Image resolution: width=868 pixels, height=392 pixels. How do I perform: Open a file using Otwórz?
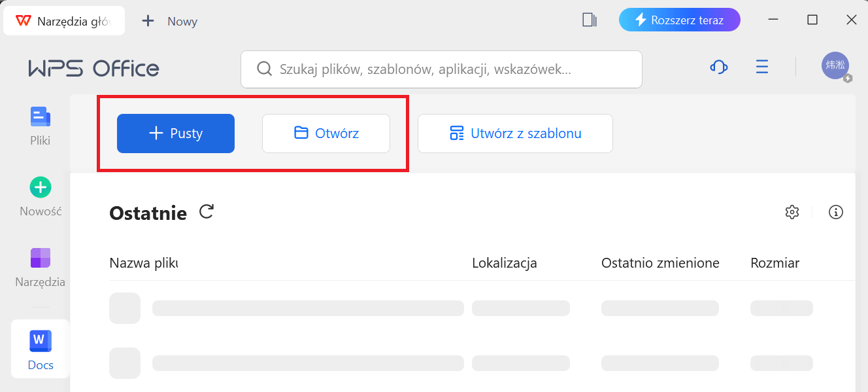[x=325, y=133]
